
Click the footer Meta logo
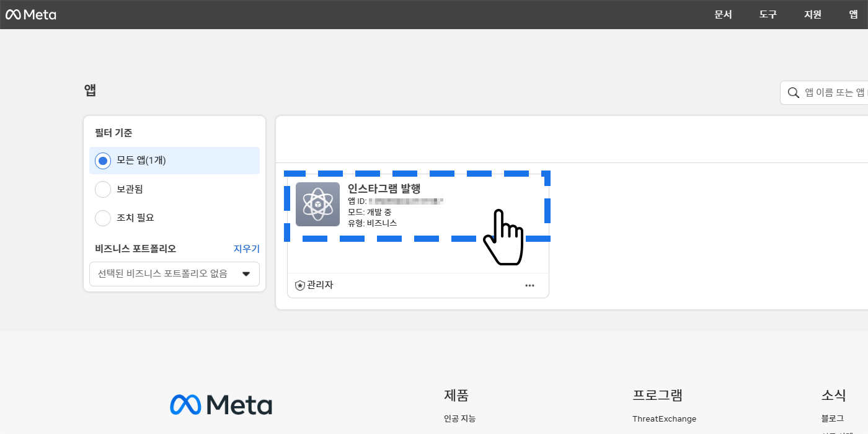(221, 405)
